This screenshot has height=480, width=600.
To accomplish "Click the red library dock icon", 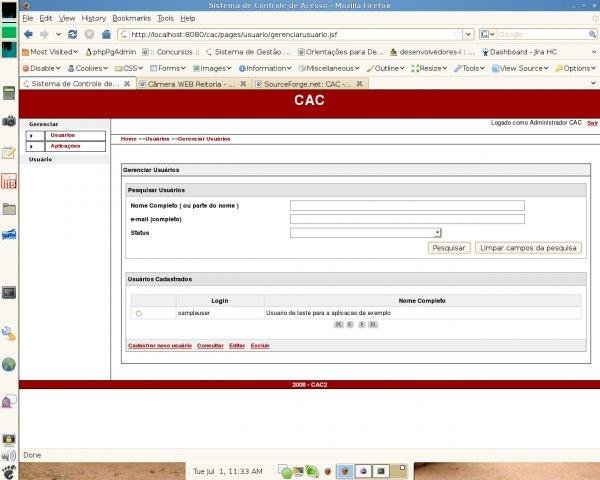I will [x=9, y=181].
